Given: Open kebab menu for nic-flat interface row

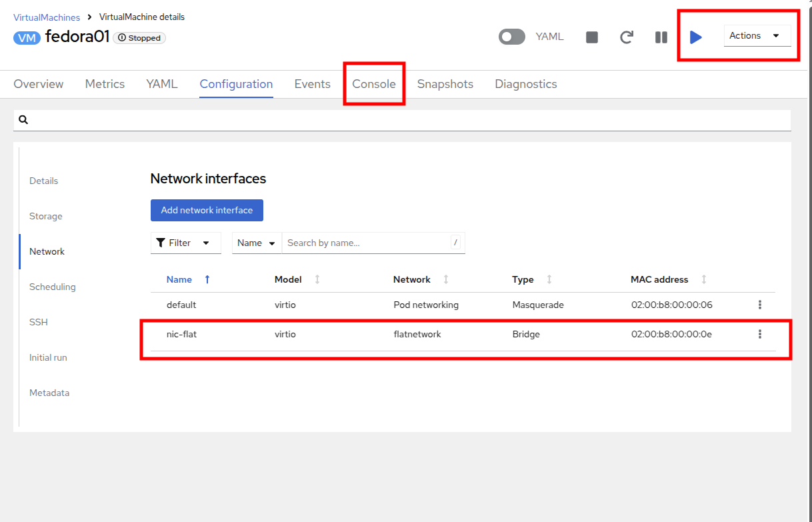Looking at the screenshot, I should [759, 334].
